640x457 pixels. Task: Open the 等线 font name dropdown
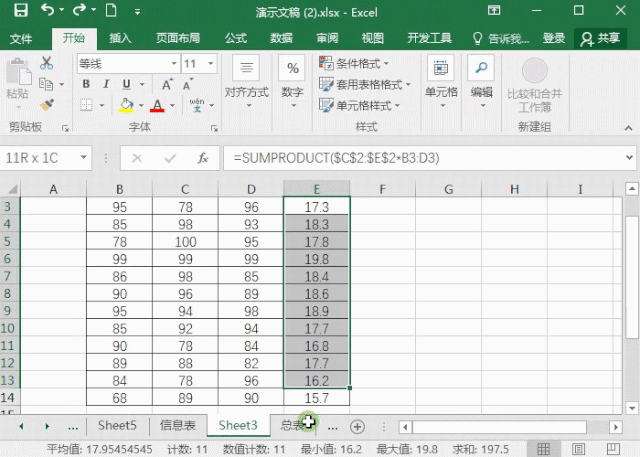point(174,64)
